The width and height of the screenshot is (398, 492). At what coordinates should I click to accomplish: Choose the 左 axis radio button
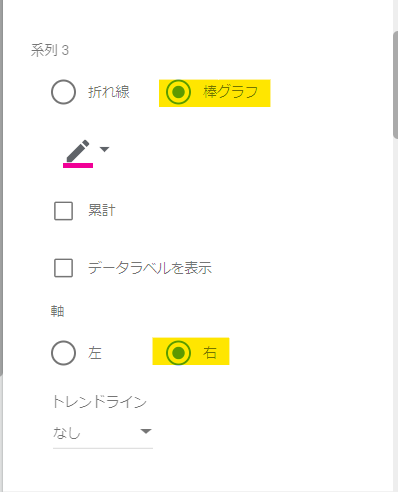(63, 353)
